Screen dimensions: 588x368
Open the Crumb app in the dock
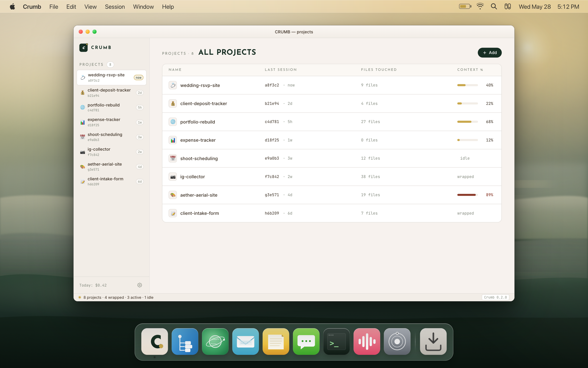click(155, 342)
